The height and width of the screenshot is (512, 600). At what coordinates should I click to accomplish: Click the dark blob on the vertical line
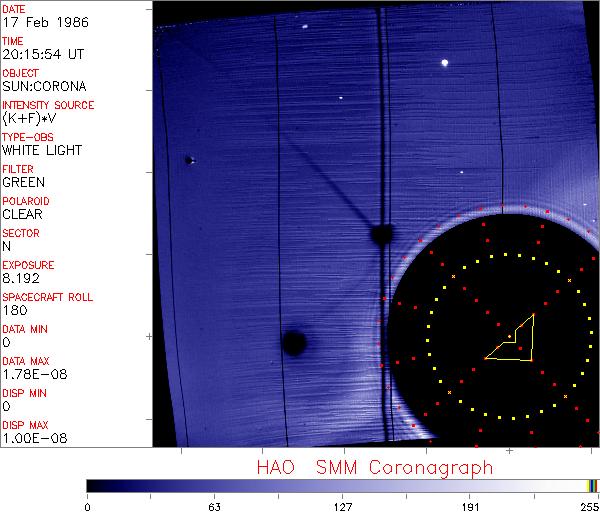pyautogui.click(x=381, y=235)
